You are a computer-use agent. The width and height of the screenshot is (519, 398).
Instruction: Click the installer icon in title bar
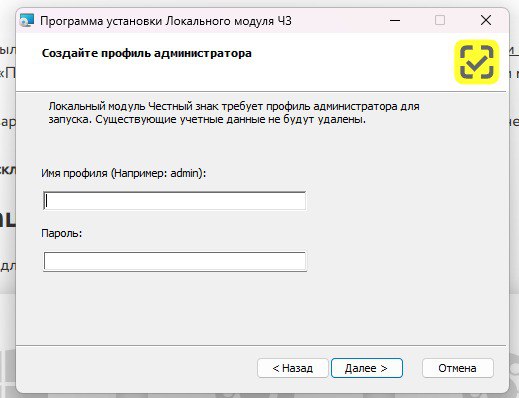(27, 20)
